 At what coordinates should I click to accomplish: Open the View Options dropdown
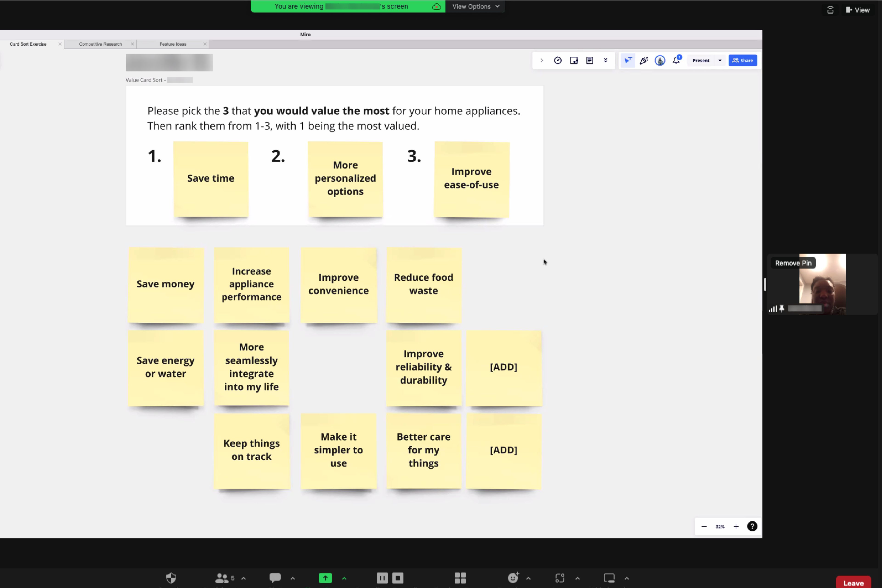point(475,6)
